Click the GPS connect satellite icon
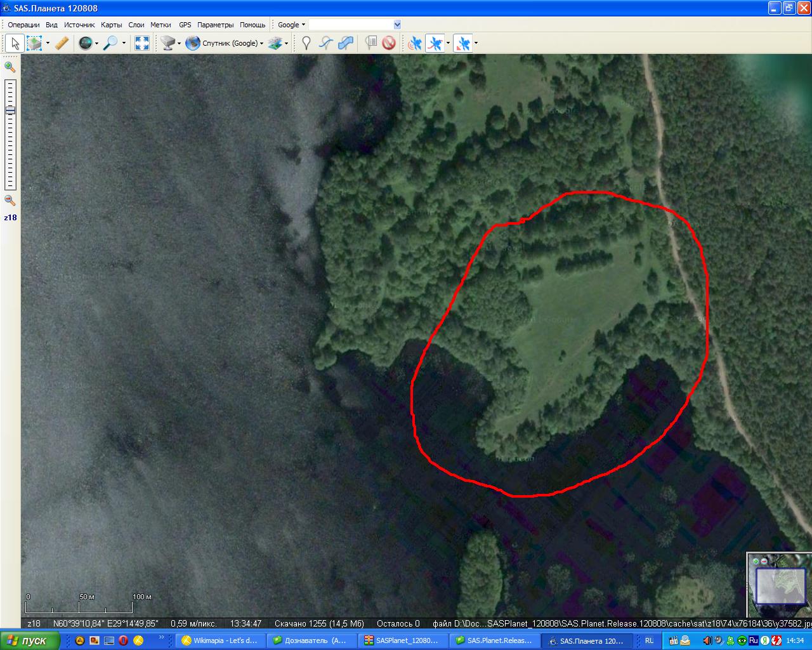This screenshot has width=812, height=650. point(416,43)
